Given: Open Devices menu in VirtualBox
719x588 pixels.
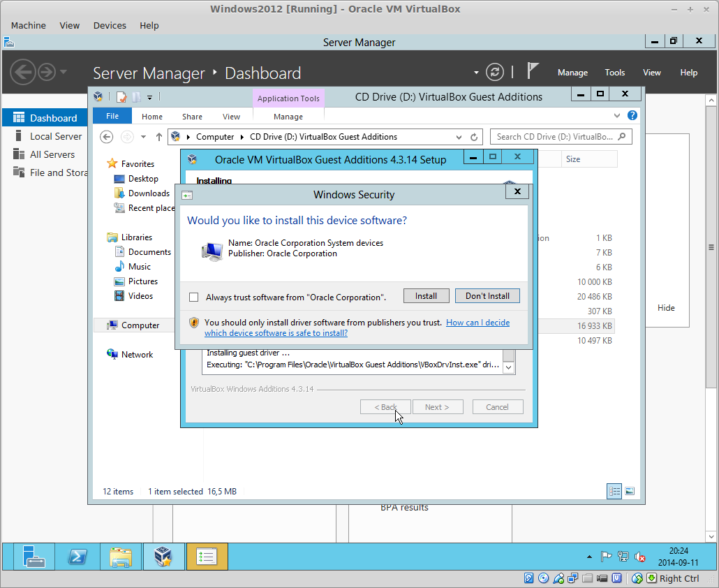Looking at the screenshot, I should pos(110,25).
